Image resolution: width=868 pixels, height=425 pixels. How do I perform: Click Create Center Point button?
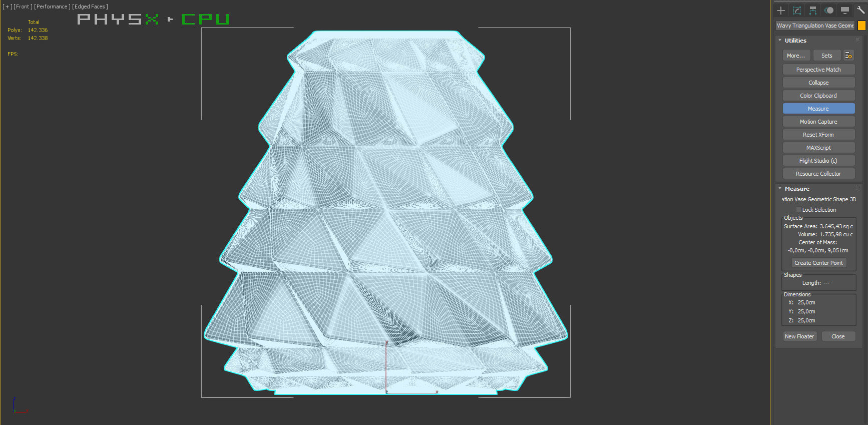818,263
